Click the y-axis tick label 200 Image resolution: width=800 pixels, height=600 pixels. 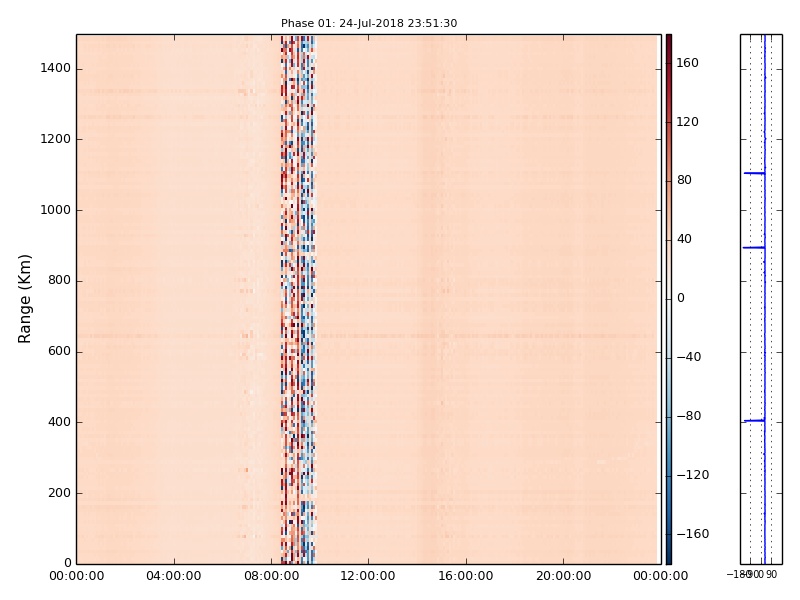pos(59,493)
